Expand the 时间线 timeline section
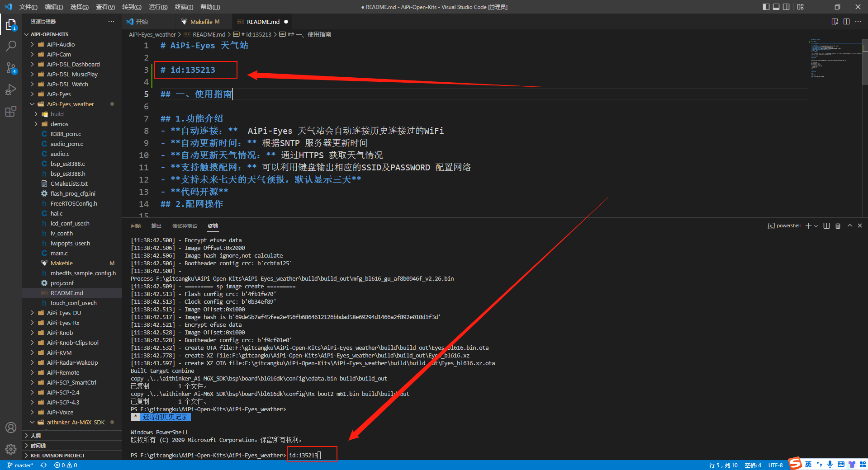 (38, 446)
